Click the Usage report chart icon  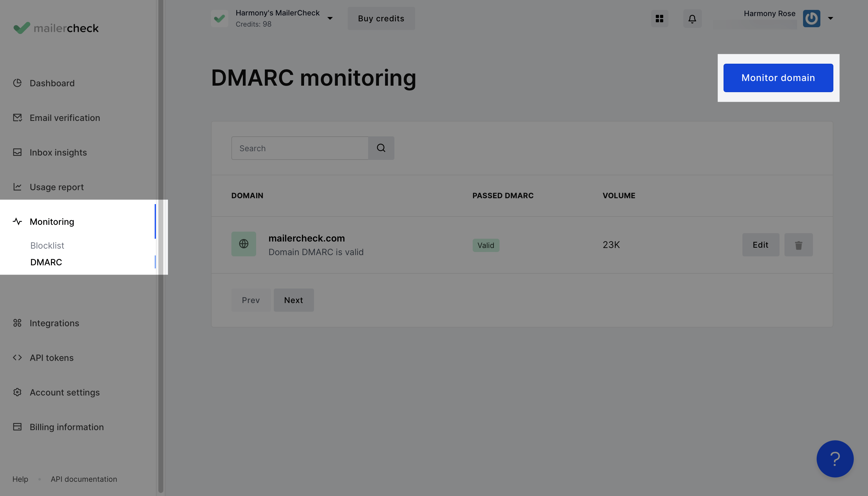click(17, 187)
